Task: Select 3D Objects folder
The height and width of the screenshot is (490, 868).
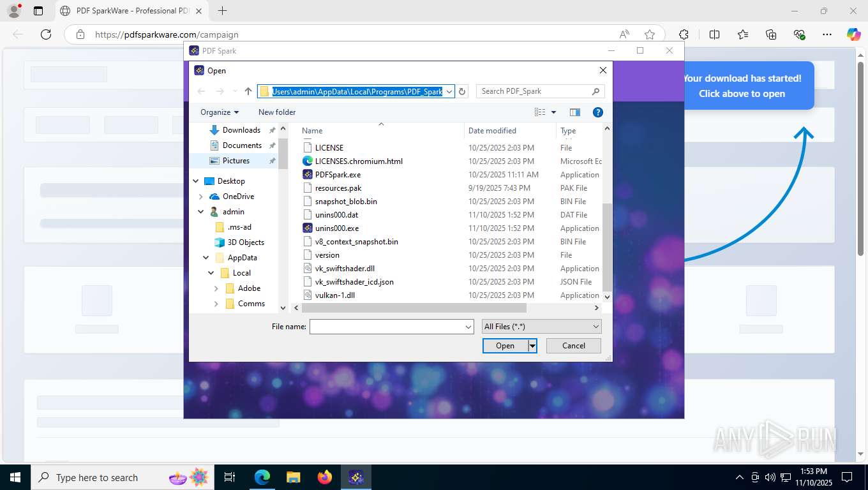Action: click(x=246, y=242)
